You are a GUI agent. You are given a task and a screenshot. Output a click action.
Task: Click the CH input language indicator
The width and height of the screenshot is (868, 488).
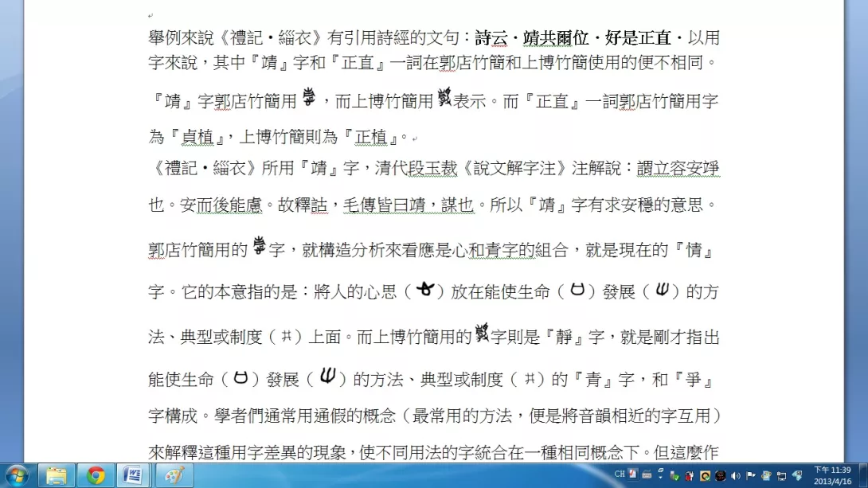[620, 474]
